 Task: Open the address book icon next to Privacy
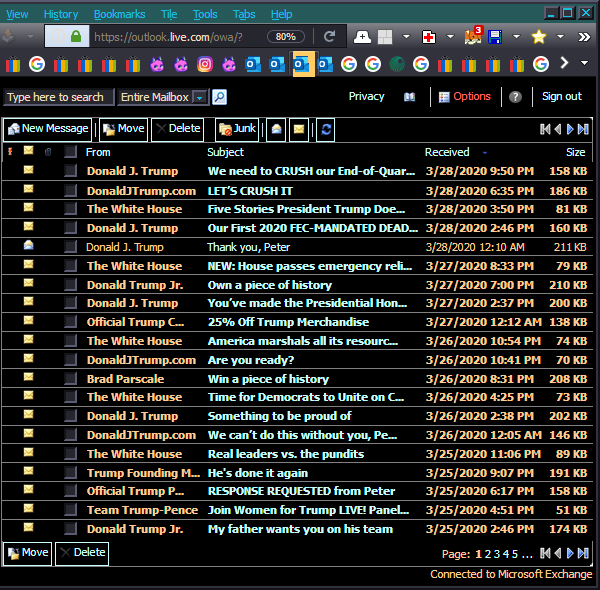coord(409,97)
